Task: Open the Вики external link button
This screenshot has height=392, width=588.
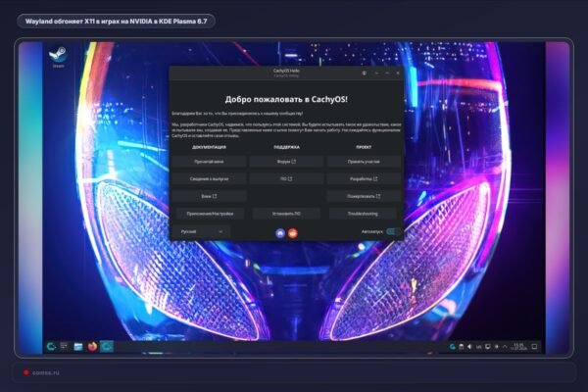Action: (209, 196)
